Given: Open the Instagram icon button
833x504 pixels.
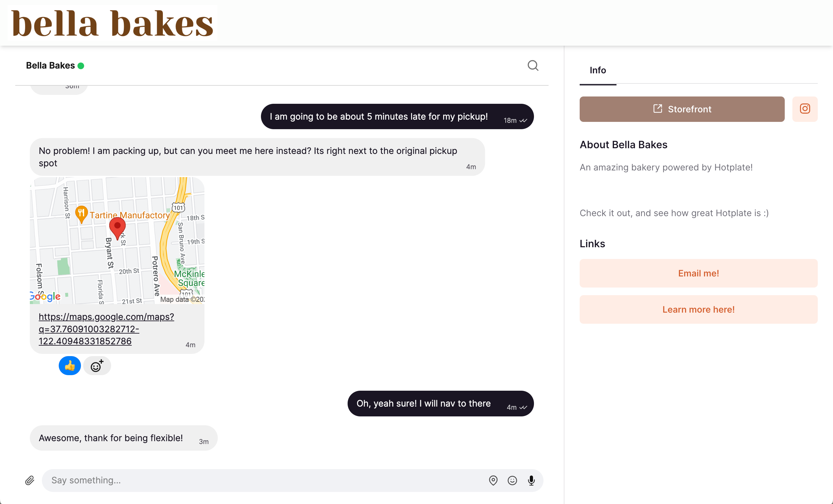Looking at the screenshot, I should pyautogui.click(x=805, y=109).
